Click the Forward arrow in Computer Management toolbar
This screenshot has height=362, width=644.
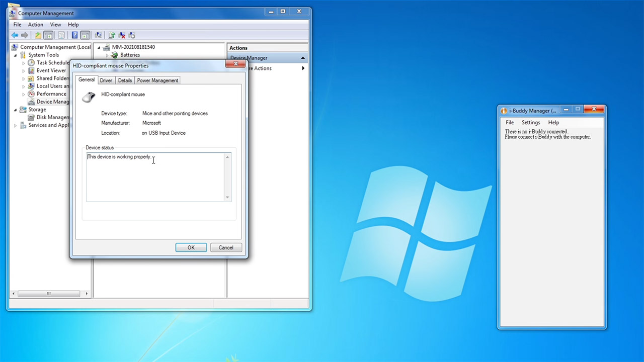[x=24, y=35]
